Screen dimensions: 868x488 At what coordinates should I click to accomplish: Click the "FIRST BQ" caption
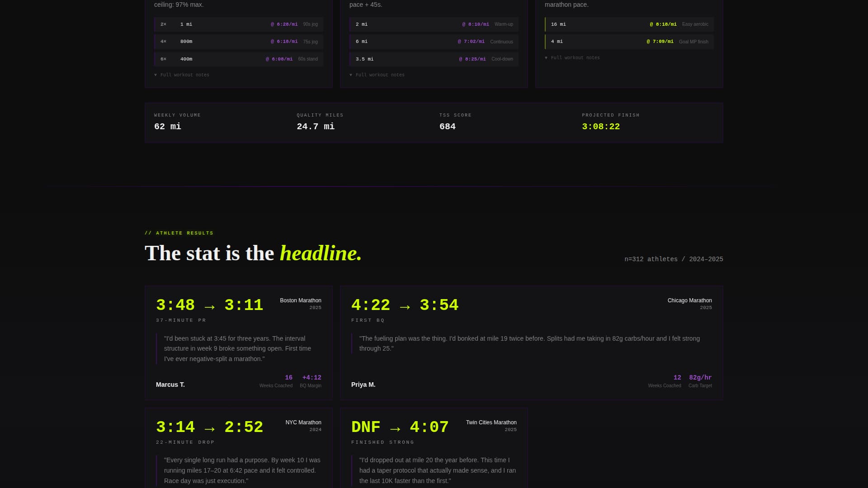(x=368, y=320)
